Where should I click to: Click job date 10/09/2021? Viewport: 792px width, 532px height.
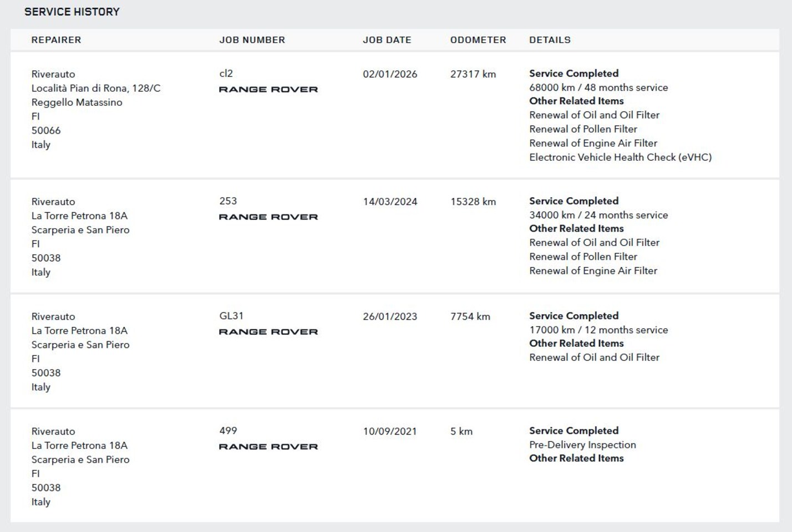tap(390, 431)
